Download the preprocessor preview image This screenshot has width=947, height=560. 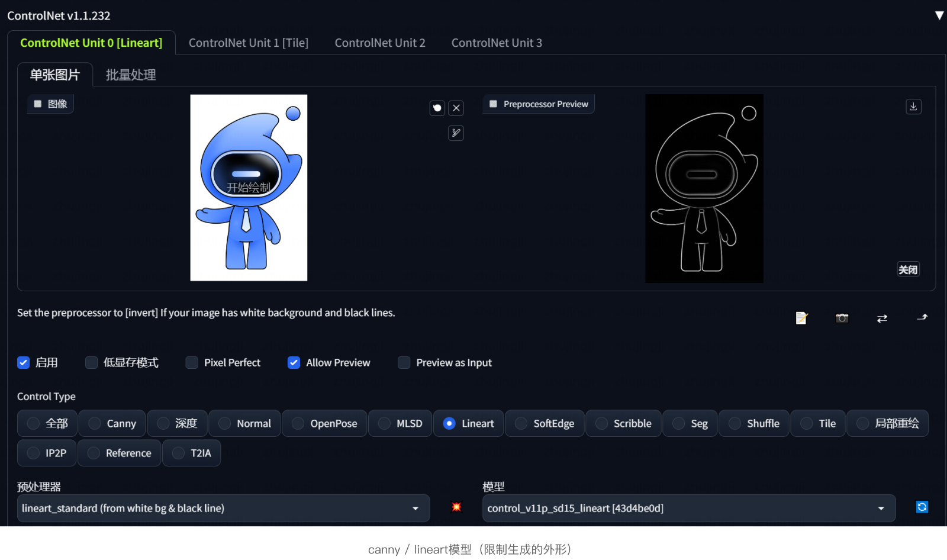(x=914, y=107)
